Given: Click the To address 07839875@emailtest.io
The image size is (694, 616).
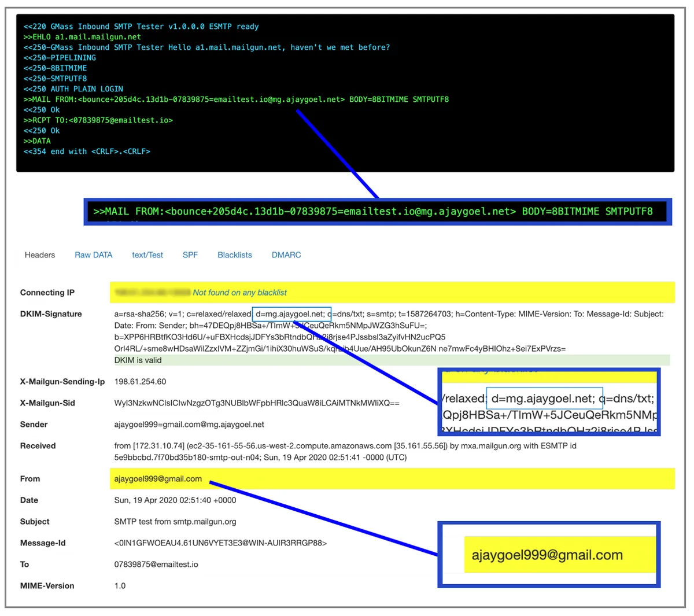Looking at the screenshot, I should (x=156, y=565).
